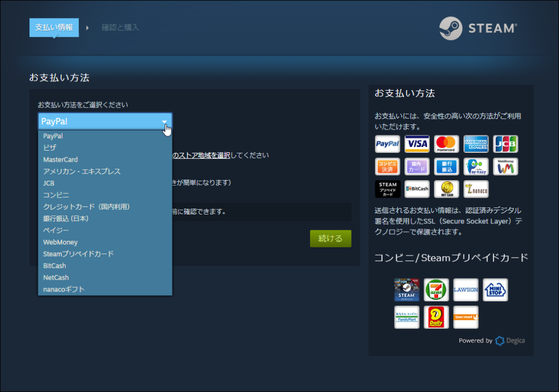Click the WebMoney WM logo icon
This screenshot has height=392, width=559.
coord(506,167)
